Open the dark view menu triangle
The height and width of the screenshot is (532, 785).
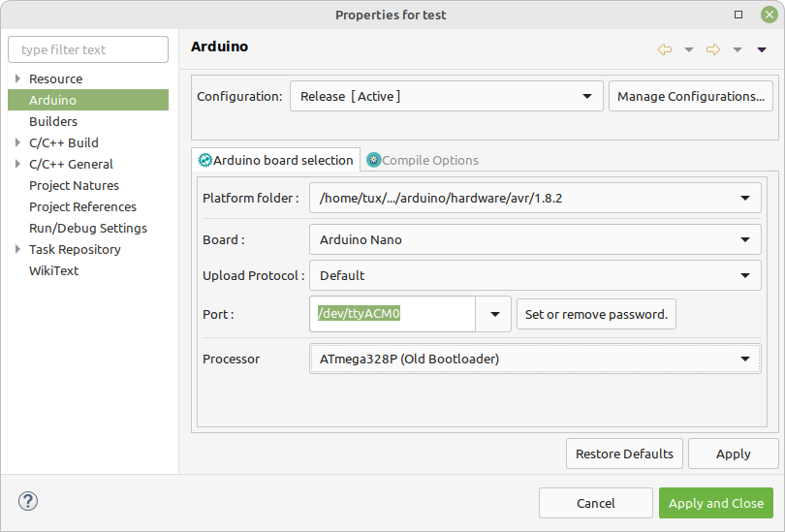(x=762, y=49)
